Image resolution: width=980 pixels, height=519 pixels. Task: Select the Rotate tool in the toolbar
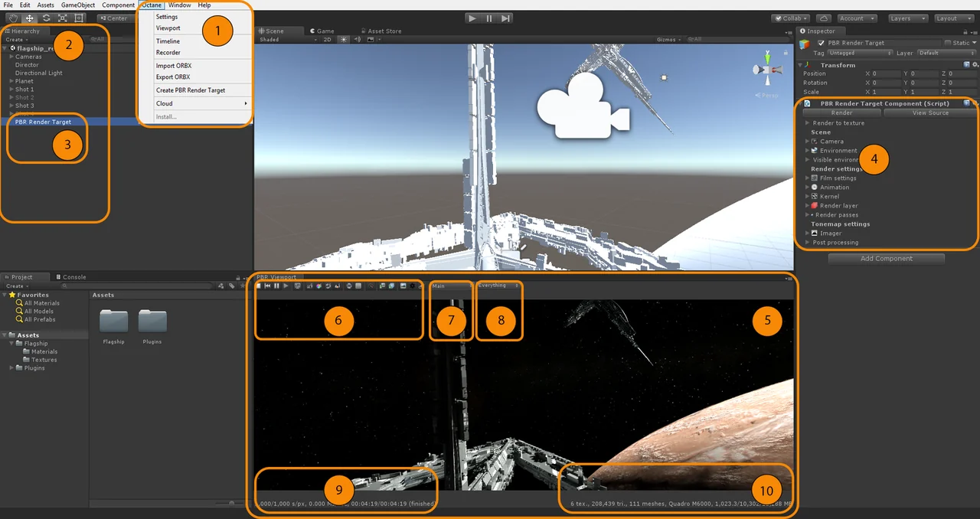[46, 18]
